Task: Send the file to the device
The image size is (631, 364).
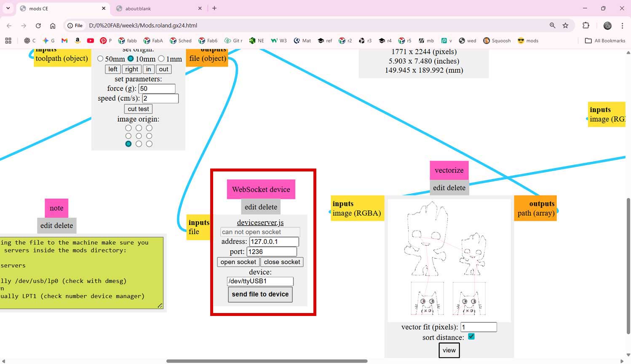Action: click(x=260, y=294)
